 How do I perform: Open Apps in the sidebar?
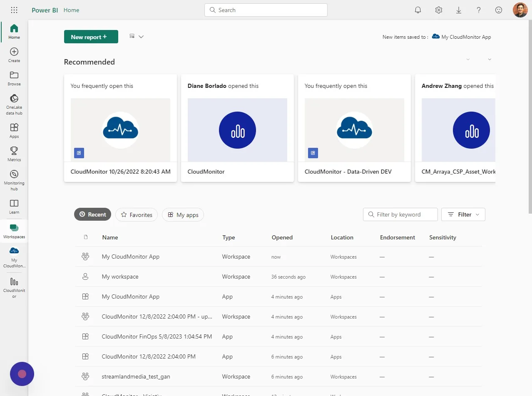(x=14, y=130)
